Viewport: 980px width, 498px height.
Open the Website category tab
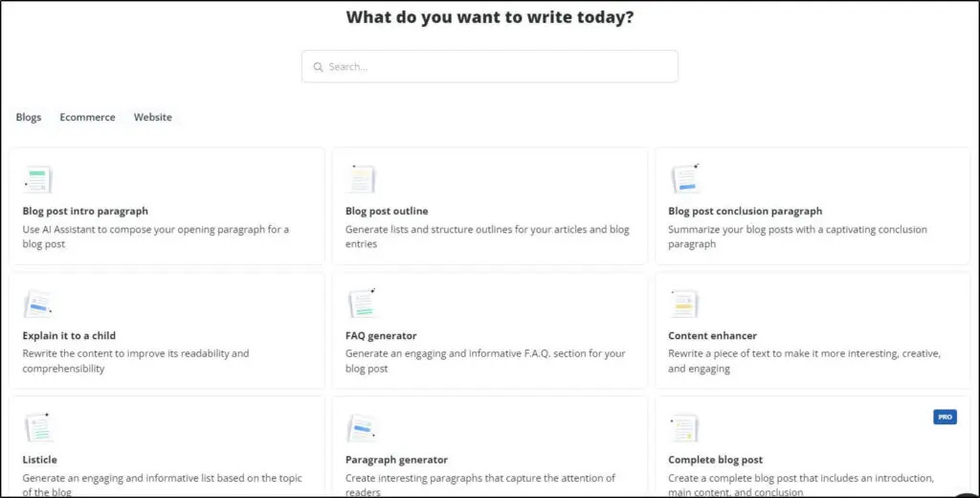(x=153, y=118)
